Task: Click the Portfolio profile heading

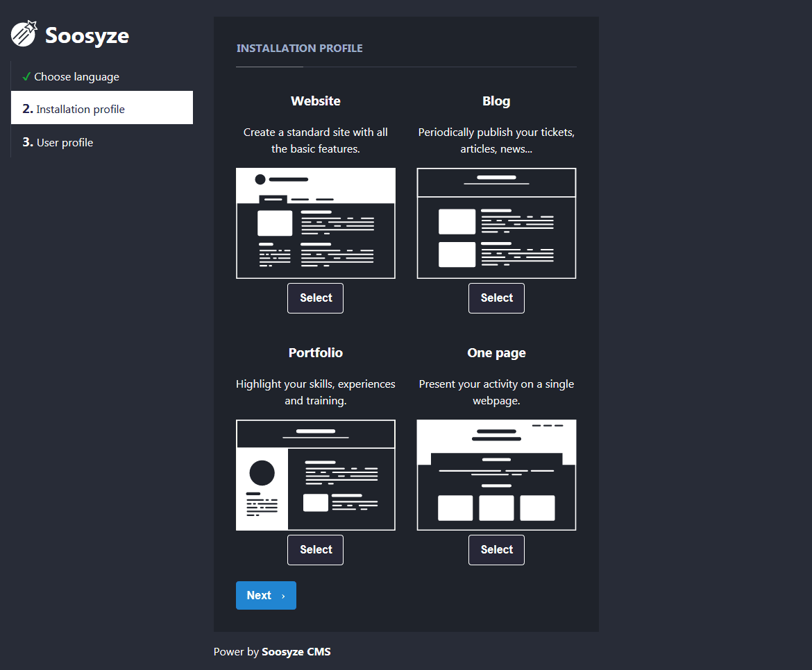Action: pyautogui.click(x=316, y=353)
